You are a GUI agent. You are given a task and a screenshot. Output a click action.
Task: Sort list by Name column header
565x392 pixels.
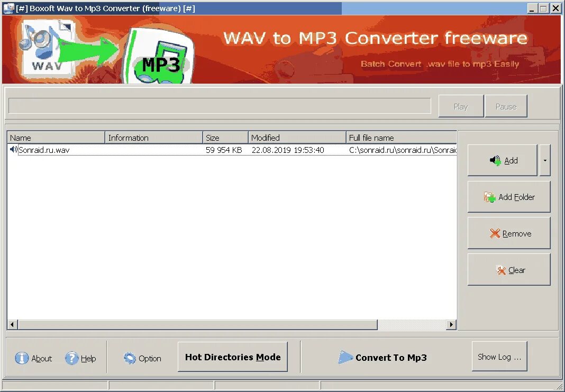(56, 138)
